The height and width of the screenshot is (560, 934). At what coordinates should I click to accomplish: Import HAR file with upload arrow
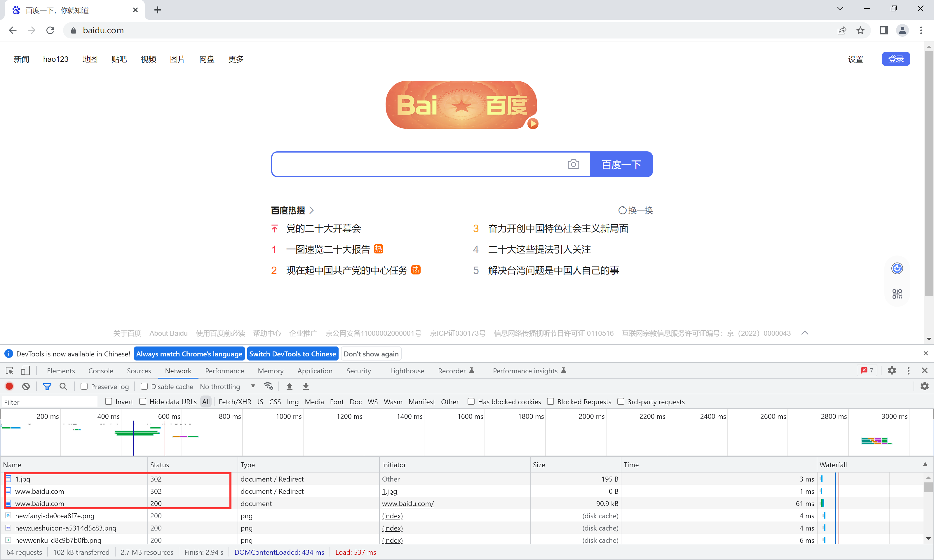pyautogui.click(x=290, y=386)
